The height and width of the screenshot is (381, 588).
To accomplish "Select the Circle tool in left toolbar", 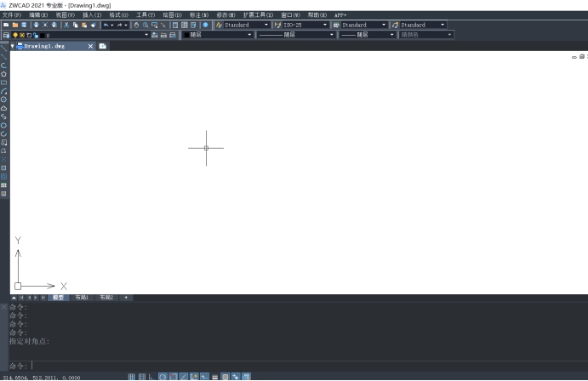I will click(3, 100).
